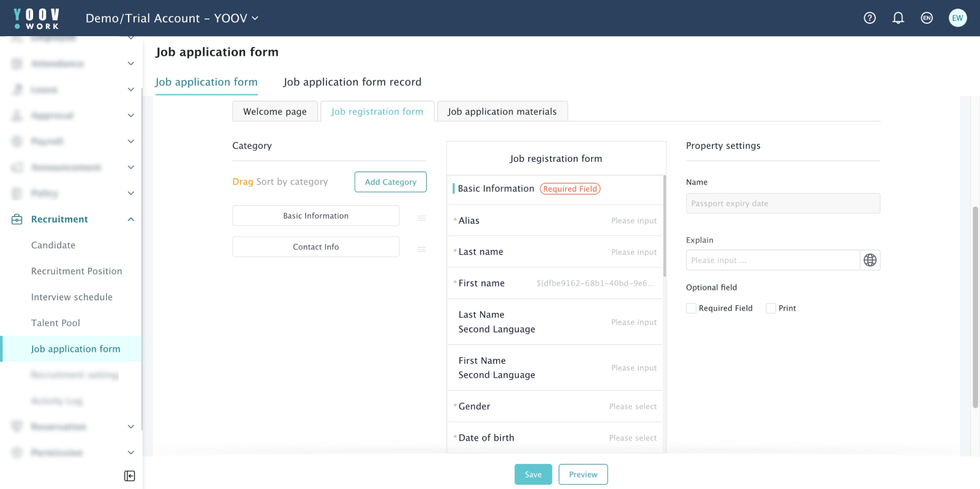Click the Name field showing Passport expiry date
Image resolution: width=980 pixels, height=489 pixels.
pyautogui.click(x=783, y=203)
